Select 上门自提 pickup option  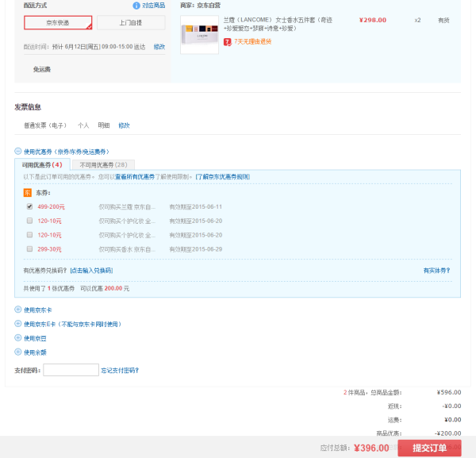pos(131,23)
